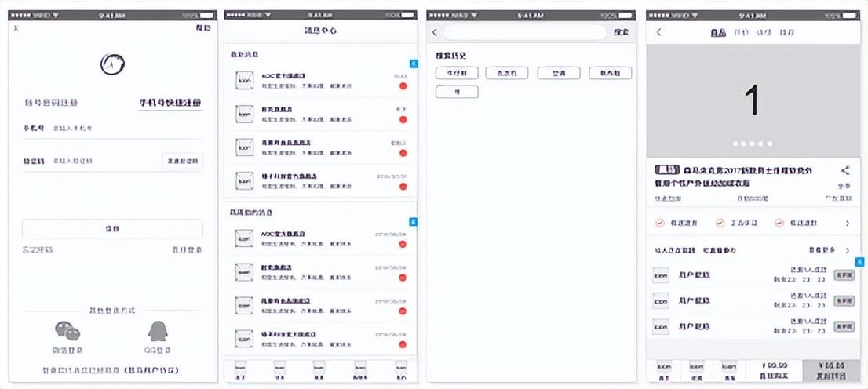
Task: Tap the middle checkmark icon in guarantees row
Action: [x=720, y=223]
